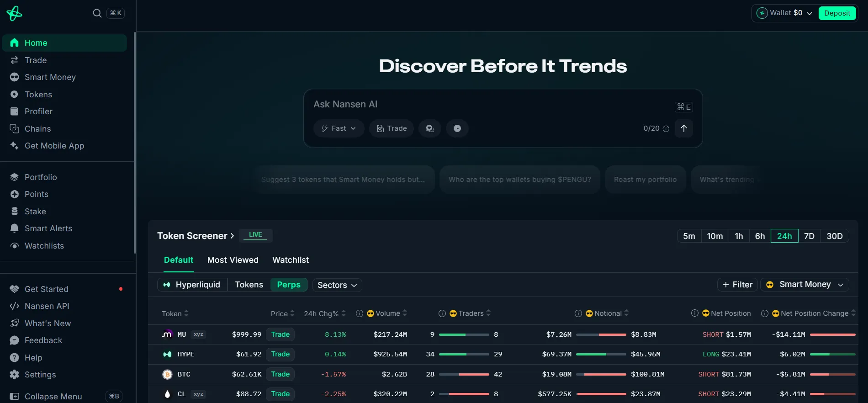Click the Deposit button
The image size is (868, 403).
pyautogui.click(x=837, y=13)
